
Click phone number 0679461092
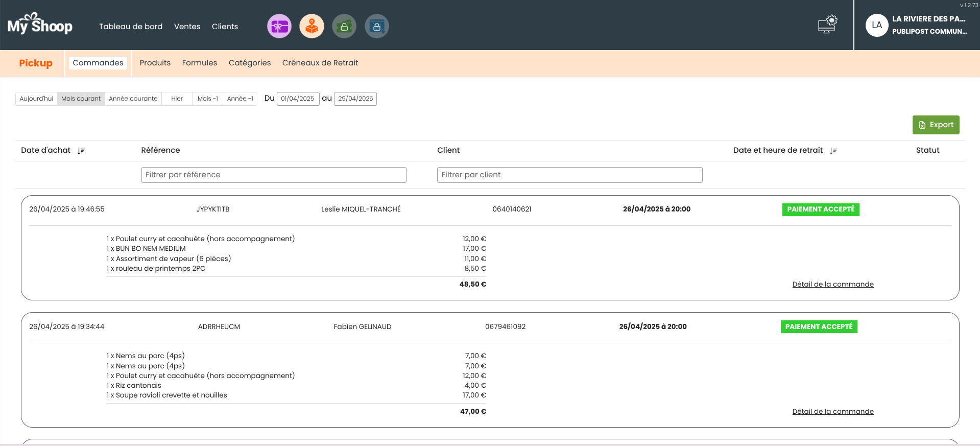pos(506,326)
